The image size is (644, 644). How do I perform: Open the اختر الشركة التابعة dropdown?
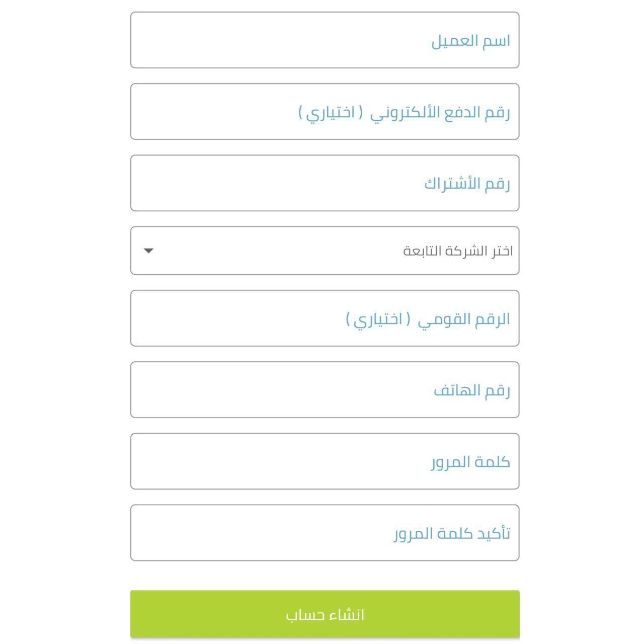325,251
